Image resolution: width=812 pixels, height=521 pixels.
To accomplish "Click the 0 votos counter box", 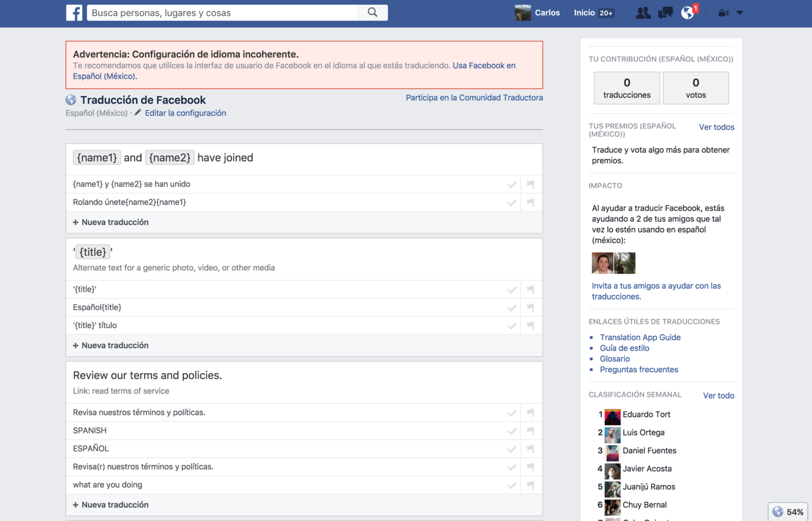I will click(x=696, y=88).
